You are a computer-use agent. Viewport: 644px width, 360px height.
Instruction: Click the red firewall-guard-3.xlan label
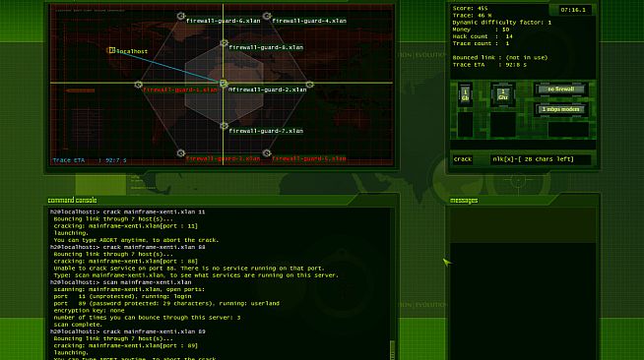[x=223, y=158]
